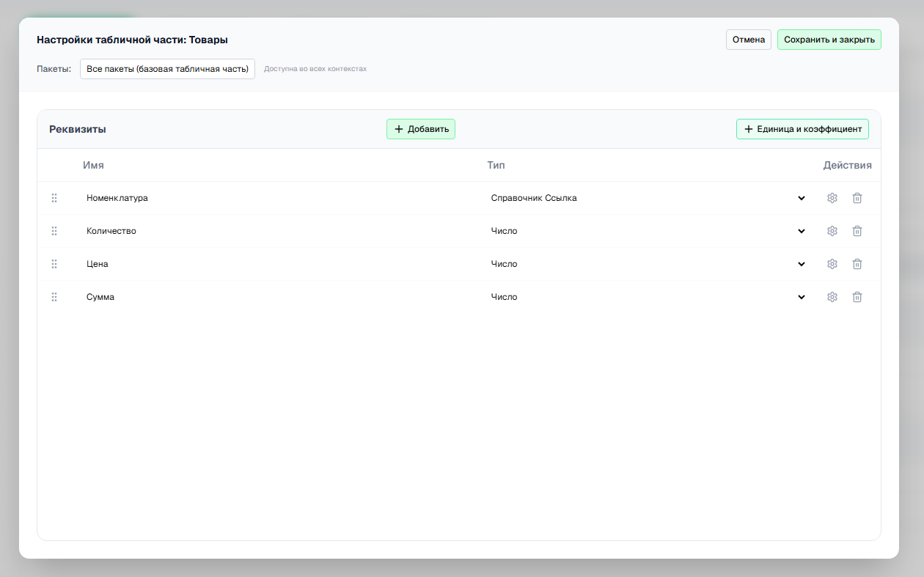This screenshot has width=924, height=577.
Task: Grab the drag handle of Номенклатура row
Action: click(54, 198)
